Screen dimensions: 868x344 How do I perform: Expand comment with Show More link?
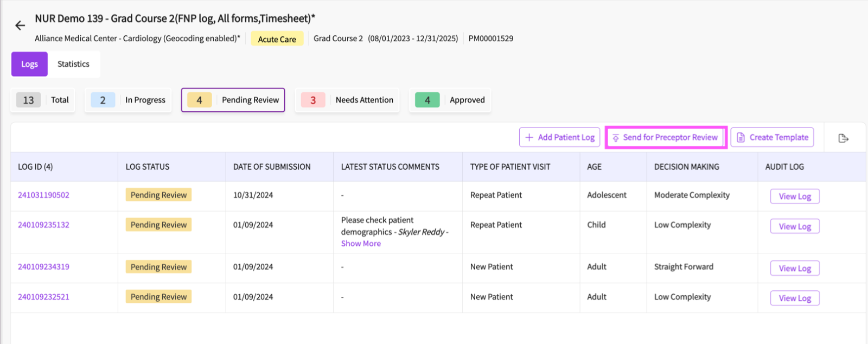[361, 244]
